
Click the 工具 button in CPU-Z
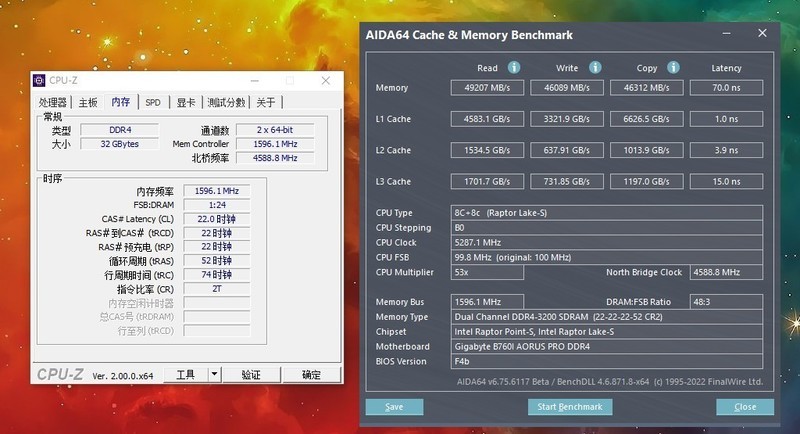[x=186, y=374]
